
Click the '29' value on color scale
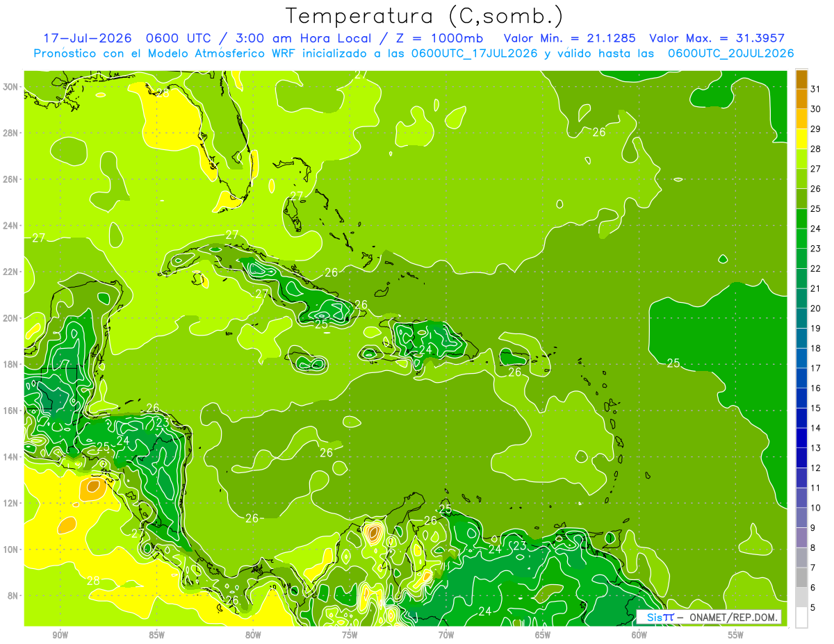click(816, 129)
